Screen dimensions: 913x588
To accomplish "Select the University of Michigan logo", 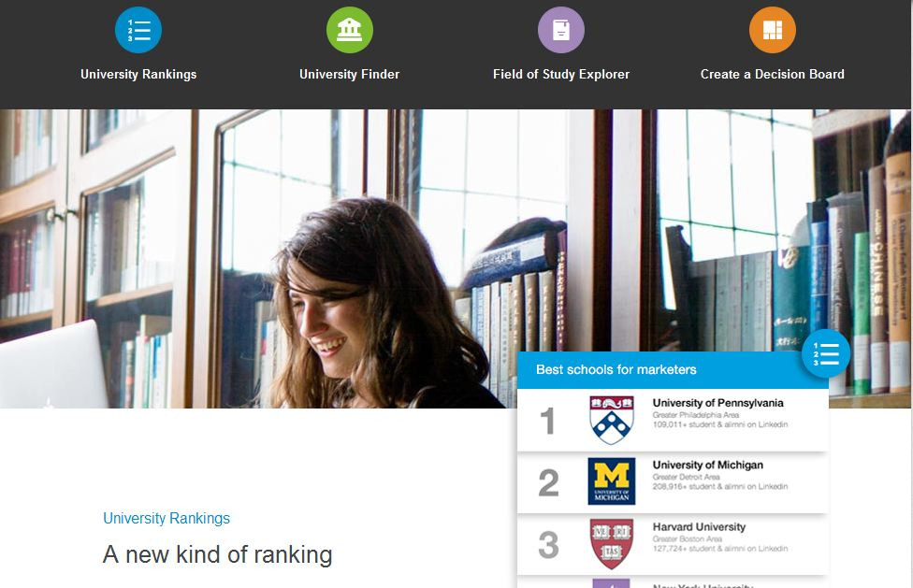I will point(611,481).
